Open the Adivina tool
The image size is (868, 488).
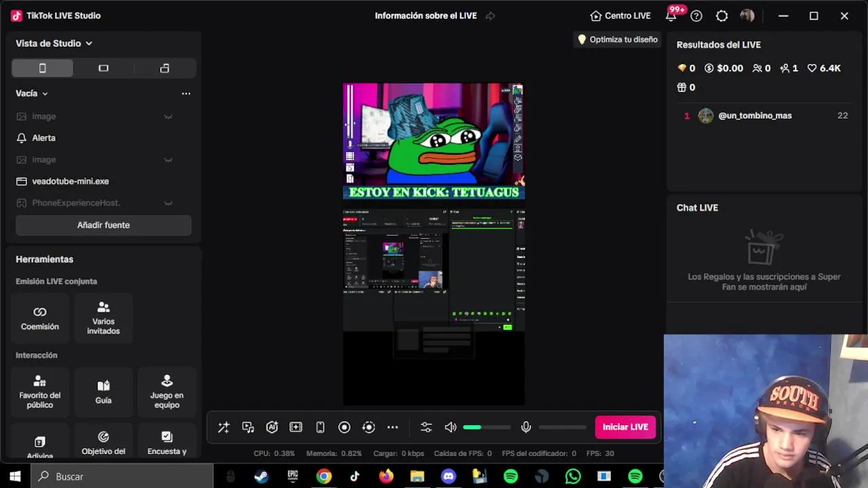pyautogui.click(x=40, y=442)
